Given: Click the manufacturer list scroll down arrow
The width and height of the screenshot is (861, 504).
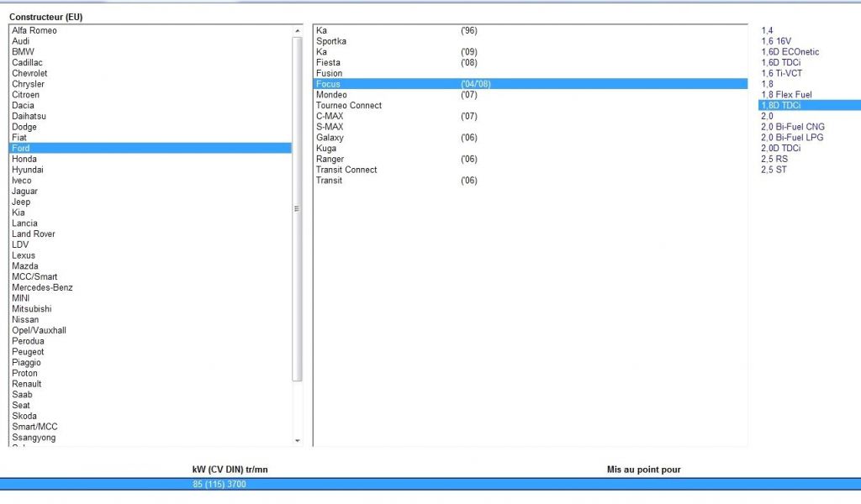Looking at the screenshot, I should [297, 440].
